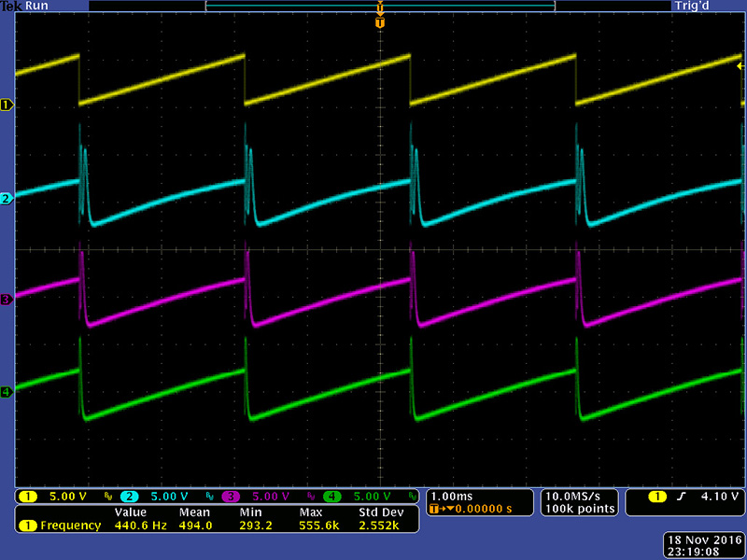Click the orange T icon beside delay readout
This screenshot has height=560, width=747.
[x=434, y=509]
